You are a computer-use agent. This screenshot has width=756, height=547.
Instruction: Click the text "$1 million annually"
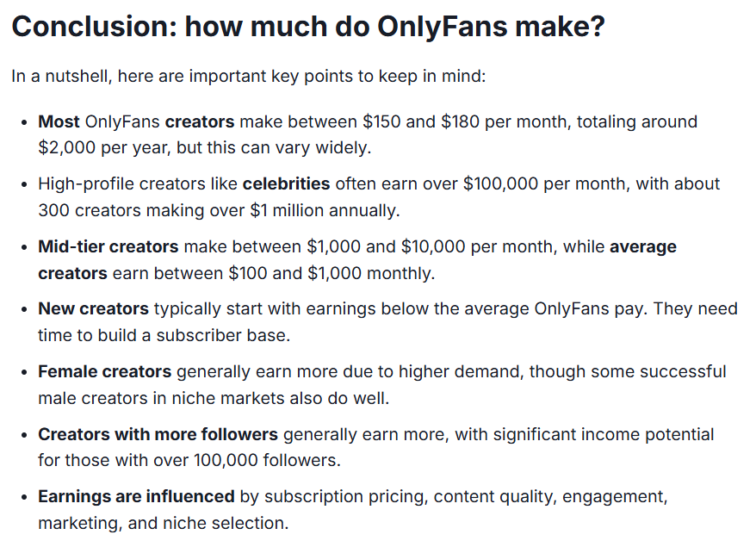pyautogui.click(x=324, y=210)
